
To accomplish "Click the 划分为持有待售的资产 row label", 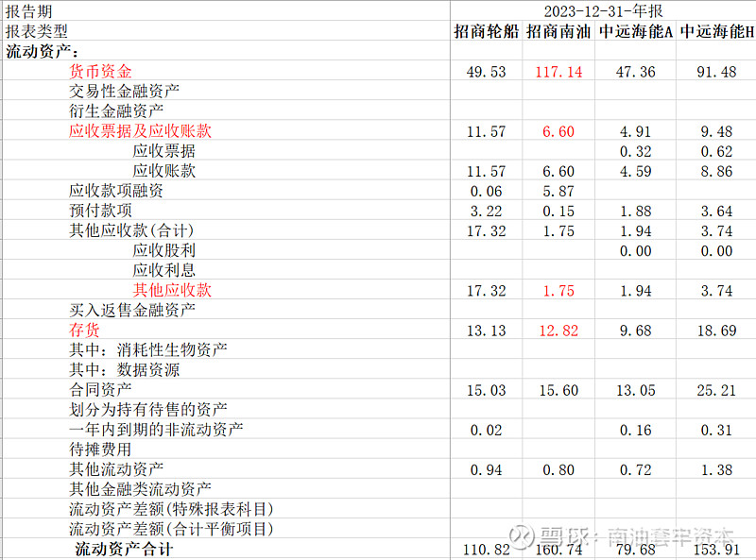I will pyautogui.click(x=148, y=409).
